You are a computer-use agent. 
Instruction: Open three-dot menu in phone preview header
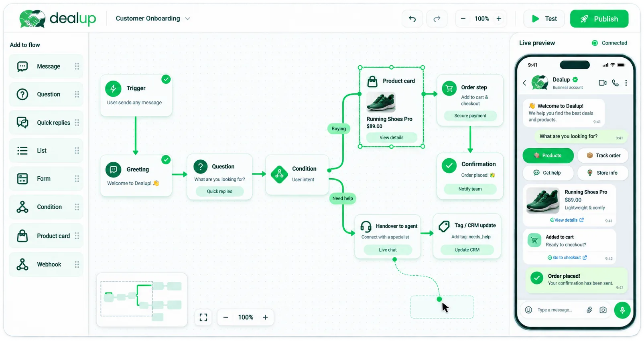click(x=626, y=83)
